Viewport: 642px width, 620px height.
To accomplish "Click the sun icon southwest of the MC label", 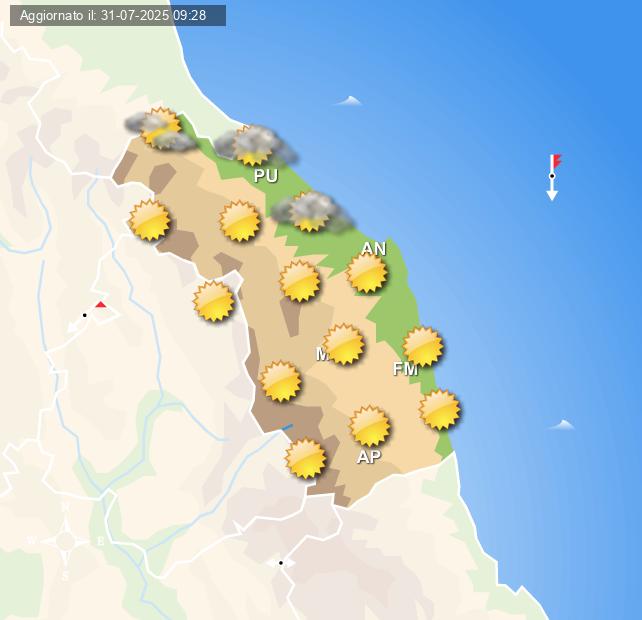I will tap(281, 381).
